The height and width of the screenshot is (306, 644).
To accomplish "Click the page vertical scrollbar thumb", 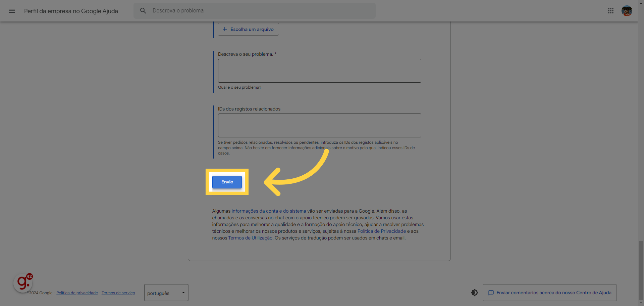I will click(641, 270).
